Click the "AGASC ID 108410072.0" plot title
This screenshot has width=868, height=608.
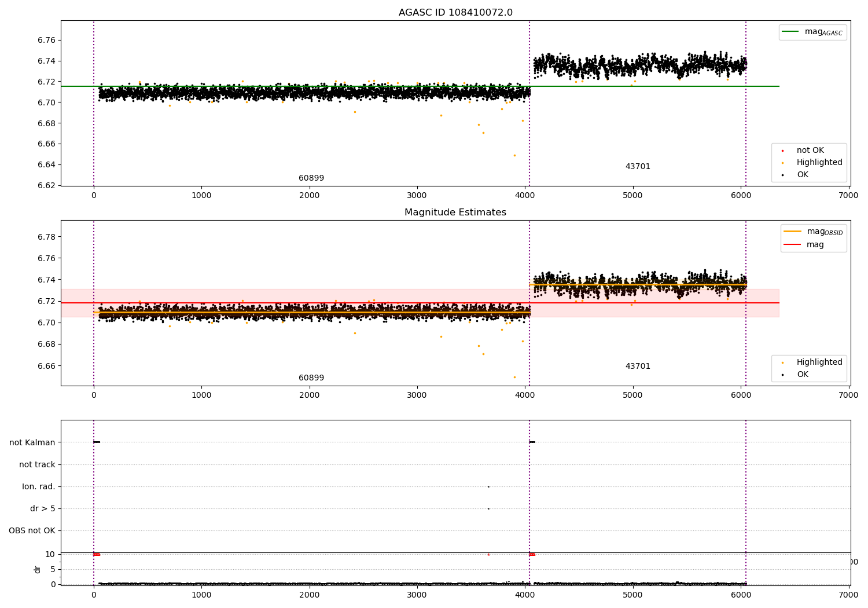point(455,13)
